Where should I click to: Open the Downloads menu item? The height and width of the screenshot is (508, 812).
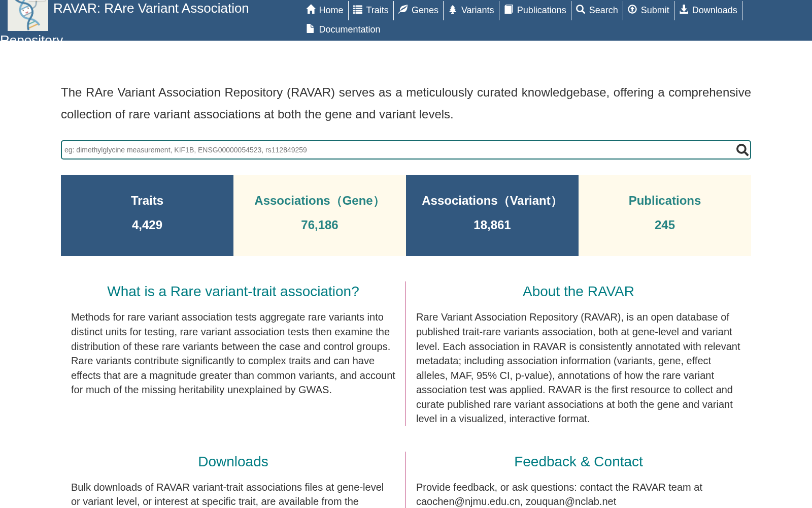(708, 10)
